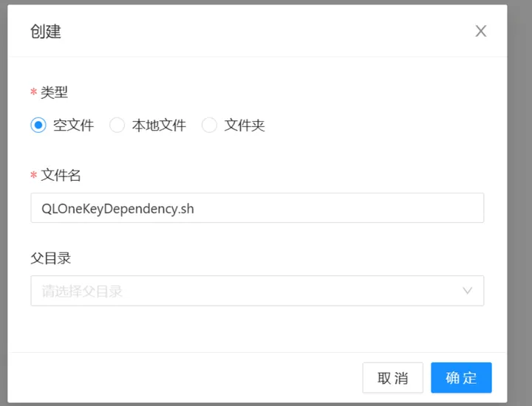
Task: Click the 父目录 field label
Action: [x=50, y=258]
